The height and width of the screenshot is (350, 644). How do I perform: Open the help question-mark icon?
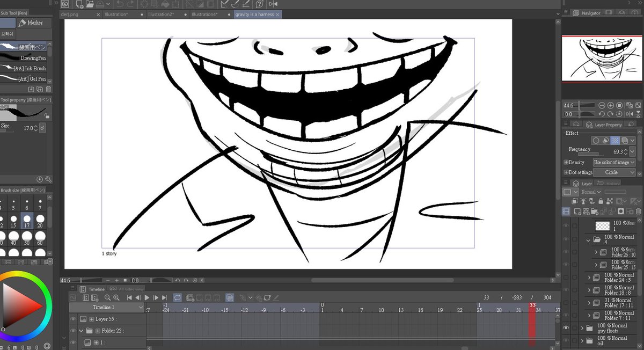(x=259, y=4)
